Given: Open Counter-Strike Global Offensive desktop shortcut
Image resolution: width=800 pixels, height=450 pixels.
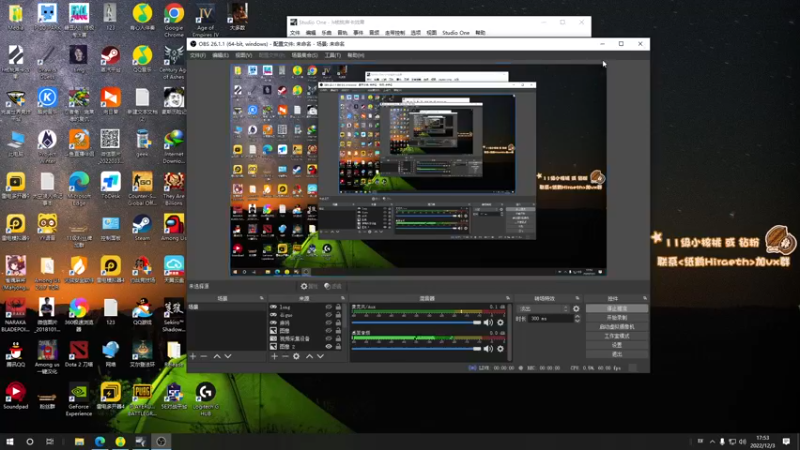Looking at the screenshot, I should (142, 189).
